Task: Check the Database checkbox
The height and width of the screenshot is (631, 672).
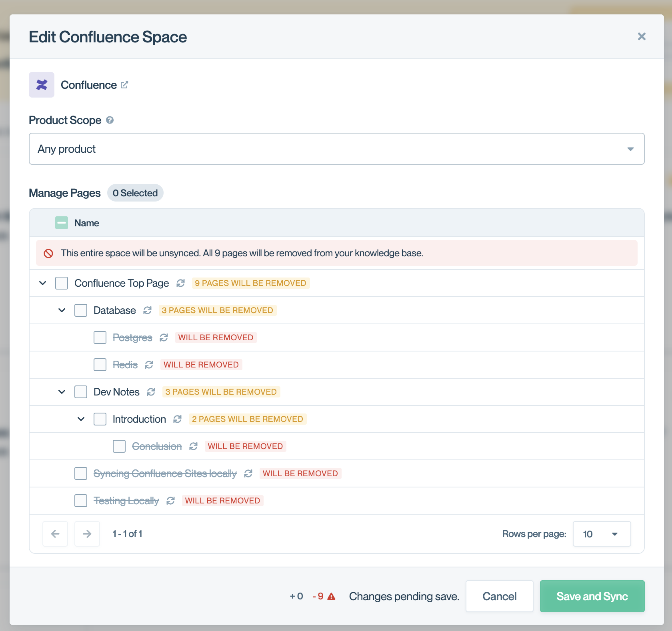Action: 81,310
